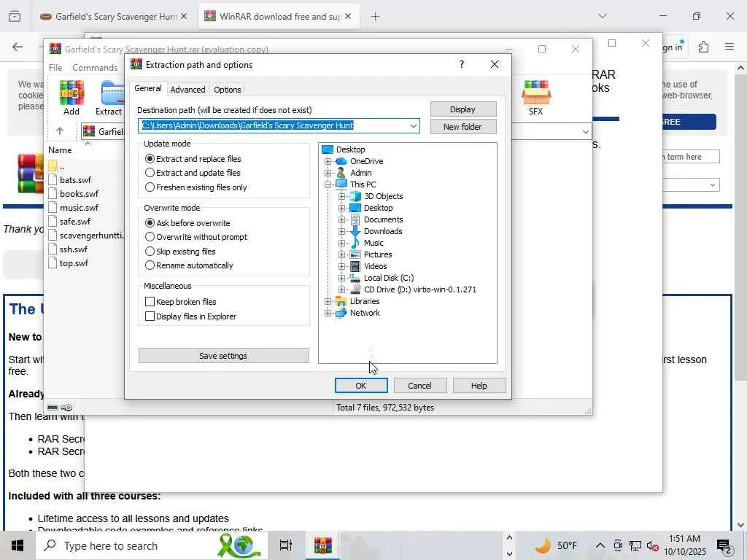Screen dimensions: 747x560
Task: Select the General tab
Action: [x=147, y=88]
